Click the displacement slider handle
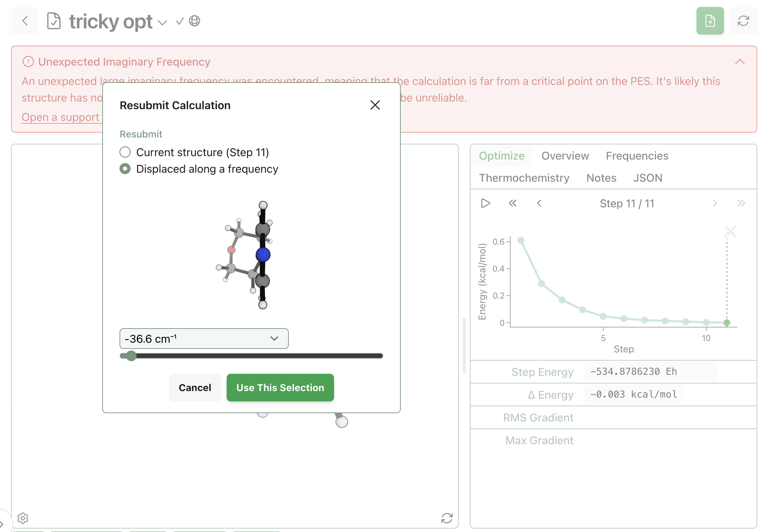Image resolution: width=769 pixels, height=532 pixels. (x=131, y=356)
